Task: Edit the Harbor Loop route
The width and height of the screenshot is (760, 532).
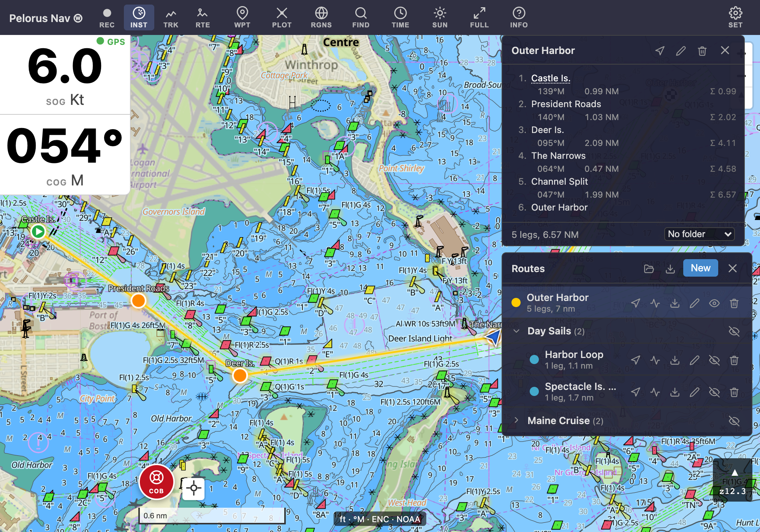Action: point(695,360)
